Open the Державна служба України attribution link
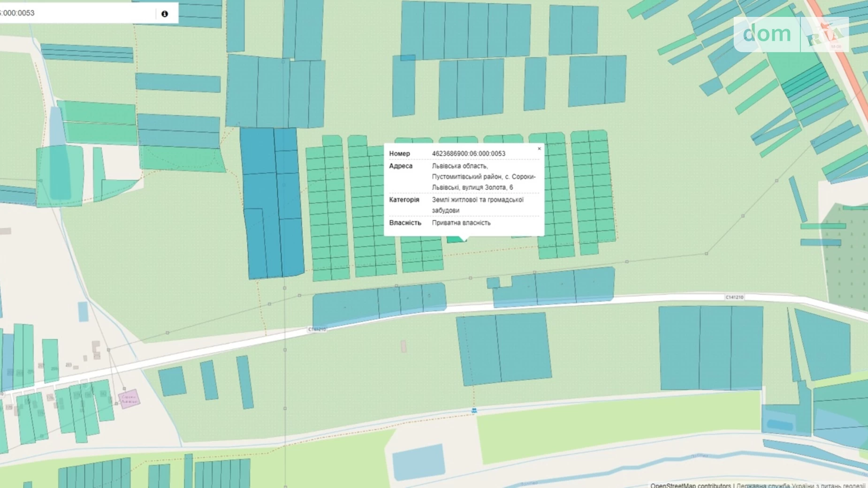The image size is (868, 488). tap(800, 485)
